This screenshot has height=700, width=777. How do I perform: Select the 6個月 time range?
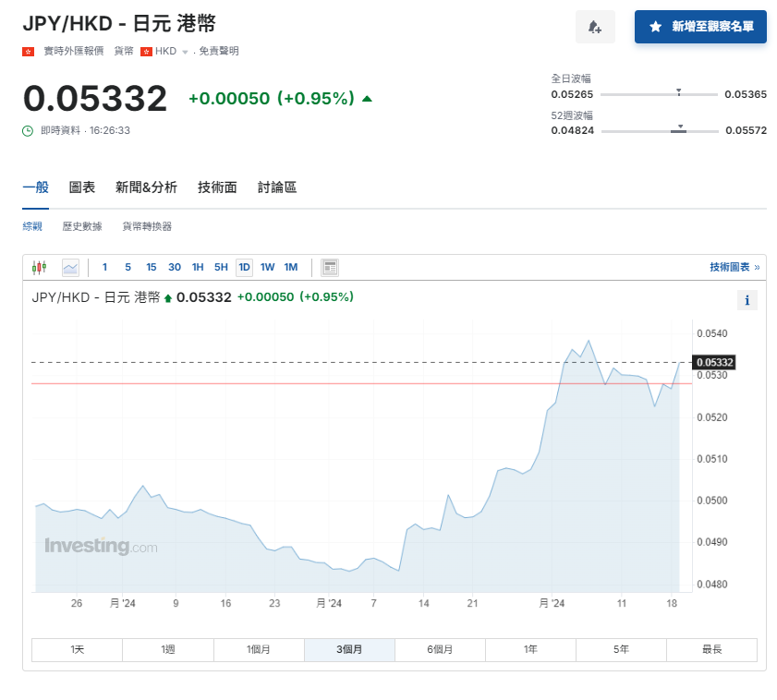coord(440,649)
